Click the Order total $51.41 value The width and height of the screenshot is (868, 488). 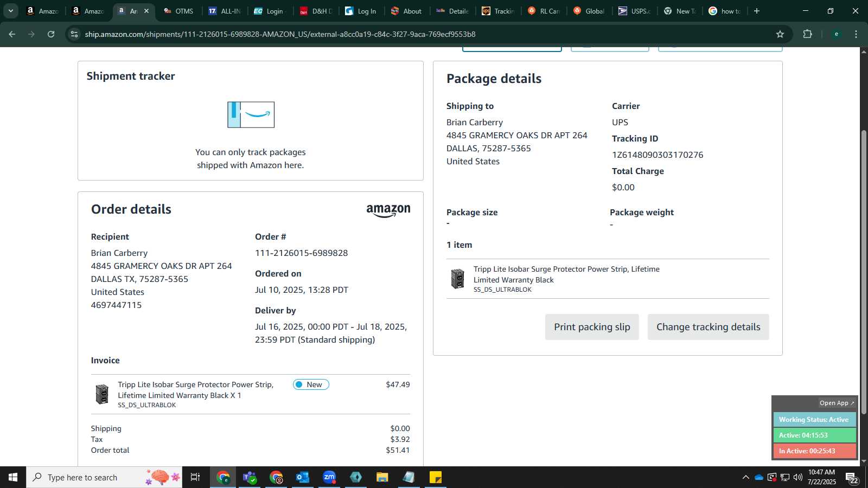398,450
